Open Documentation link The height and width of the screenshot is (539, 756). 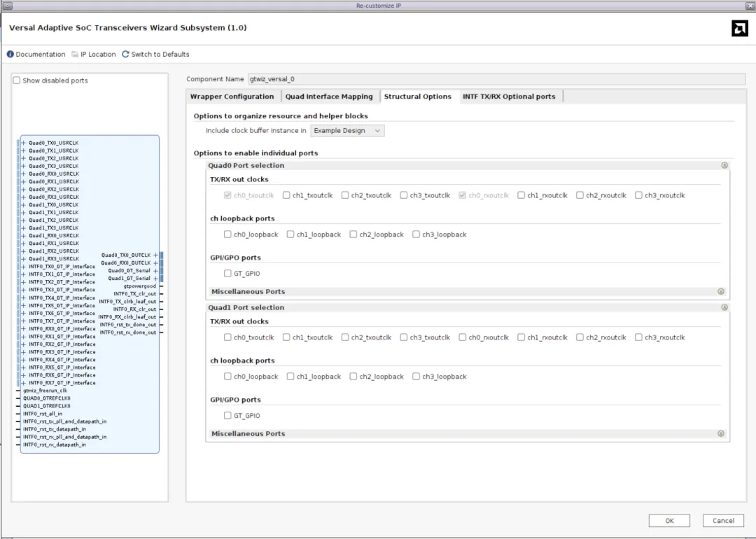pos(41,55)
